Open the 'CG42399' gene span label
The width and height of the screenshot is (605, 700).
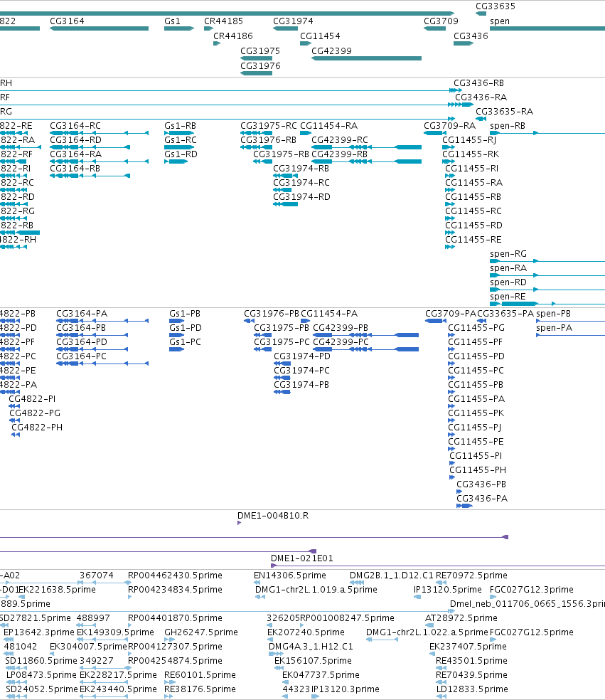tap(331, 51)
